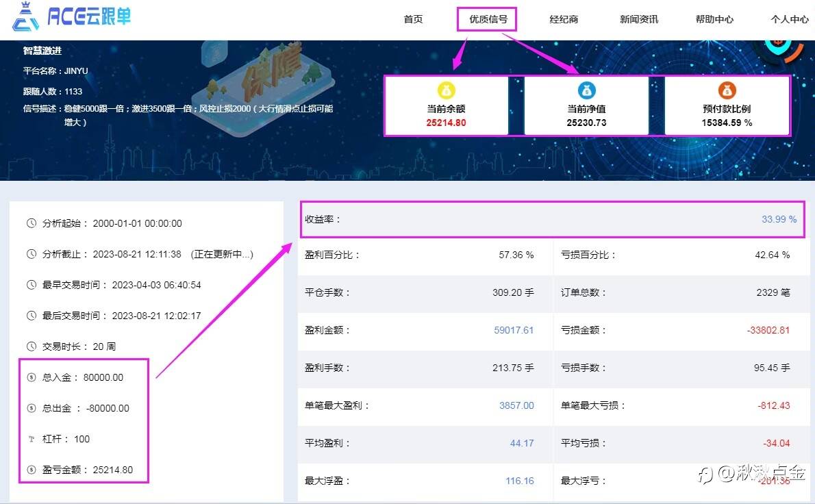
Task: Click the T icon beside 杠杆
Action: pos(32,439)
